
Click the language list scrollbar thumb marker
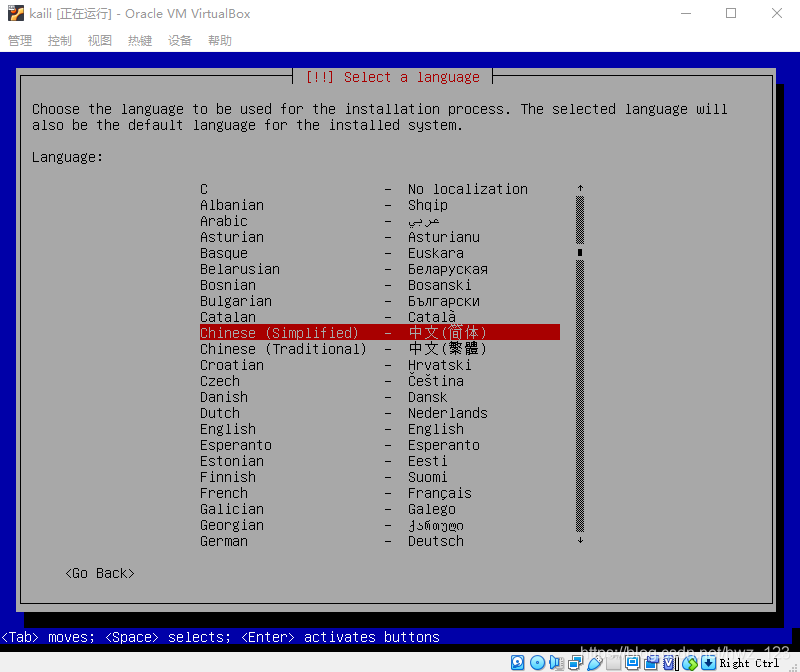[x=580, y=252]
